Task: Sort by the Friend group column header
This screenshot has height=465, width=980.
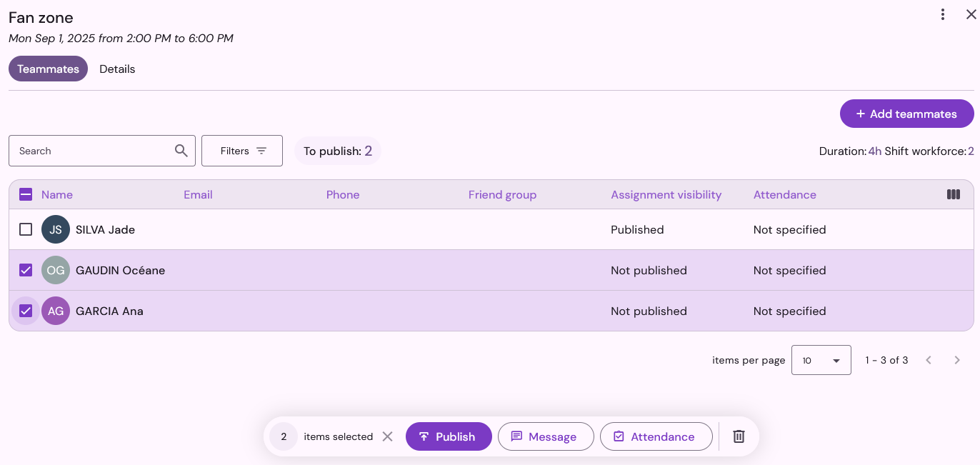Action: pos(502,194)
